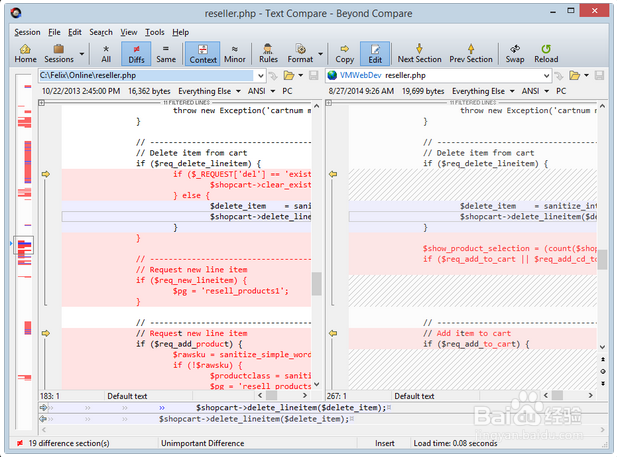This screenshot has width=617, height=457.
Task: Click copy-to-left arrow at first right-pane difference
Action: [x=333, y=174]
